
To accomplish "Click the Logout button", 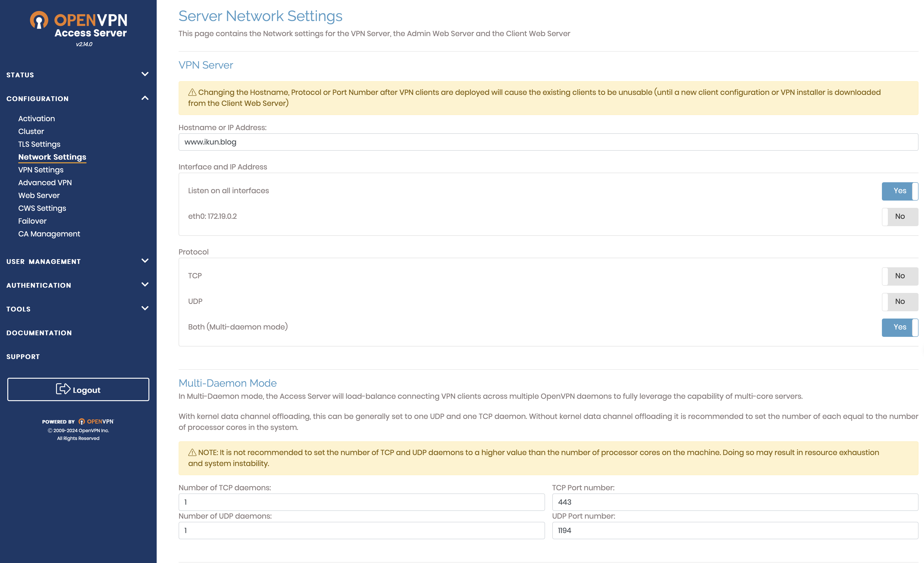I will [78, 389].
